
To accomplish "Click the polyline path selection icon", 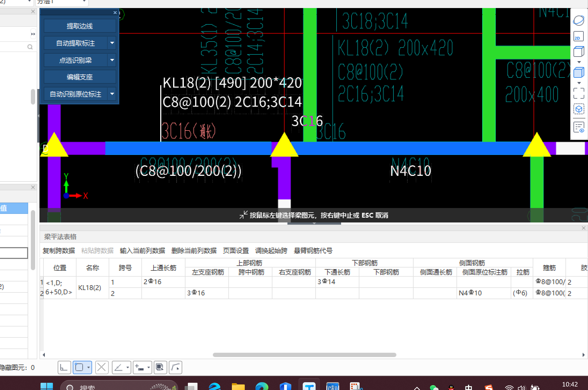I will 176,367.
